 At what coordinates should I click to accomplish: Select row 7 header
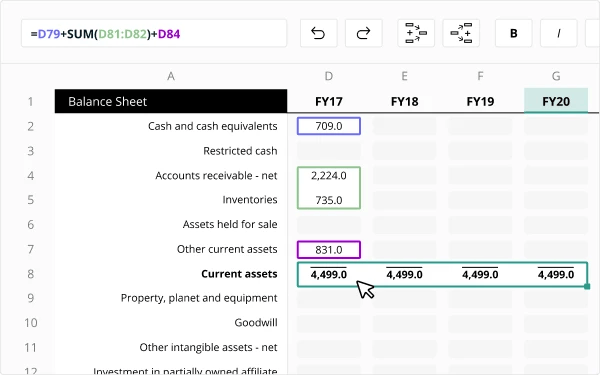pos(31,249)
